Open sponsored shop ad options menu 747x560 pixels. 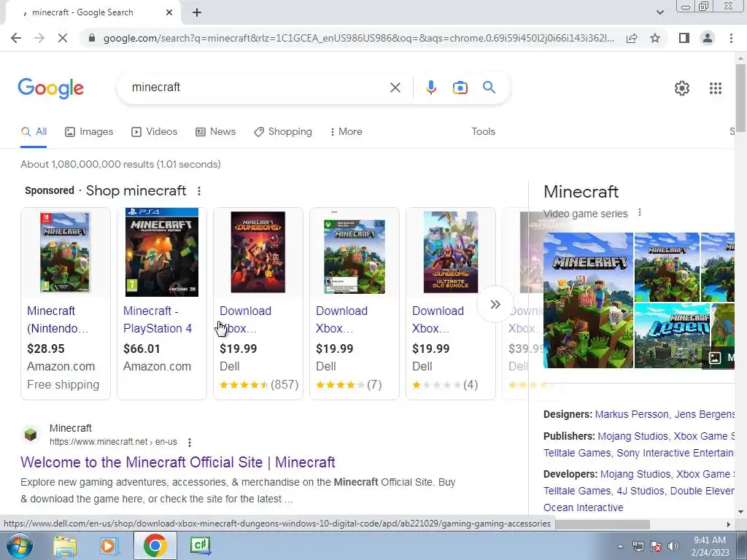(199, 191)
